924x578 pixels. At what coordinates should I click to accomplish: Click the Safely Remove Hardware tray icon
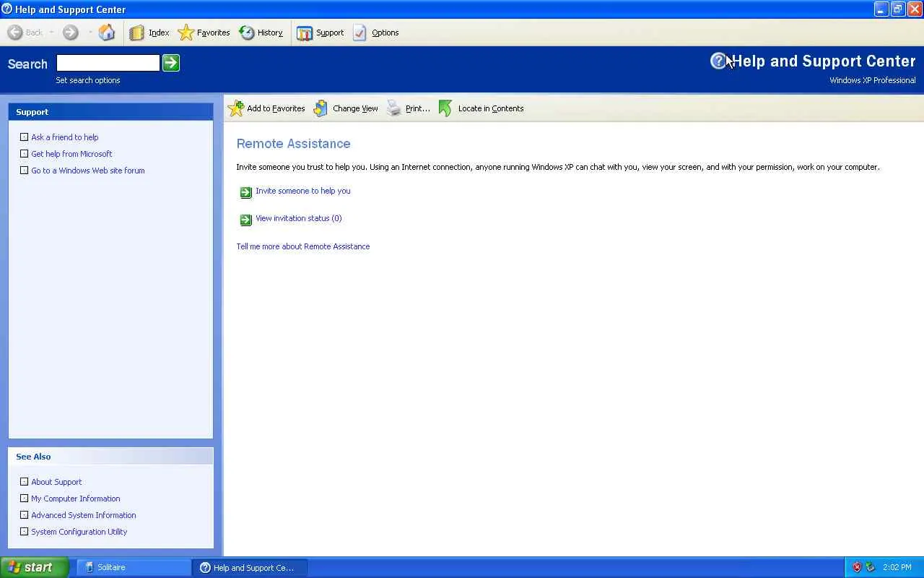tap(871, 568)
